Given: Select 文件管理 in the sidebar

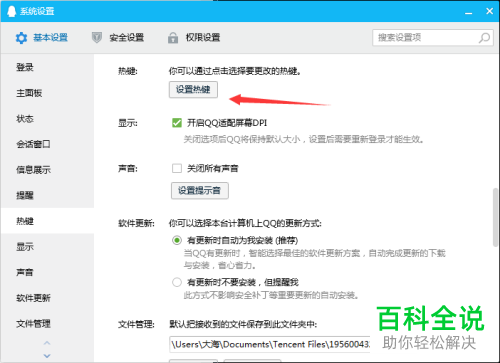Looking at the screenshot, I should (x=47, y=323).
